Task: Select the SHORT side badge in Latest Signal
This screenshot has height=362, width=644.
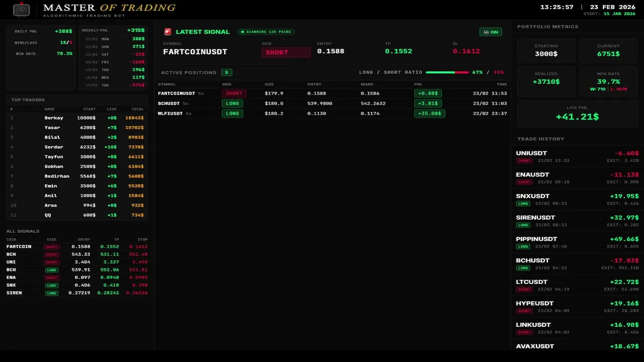Action: click(286, 52)
